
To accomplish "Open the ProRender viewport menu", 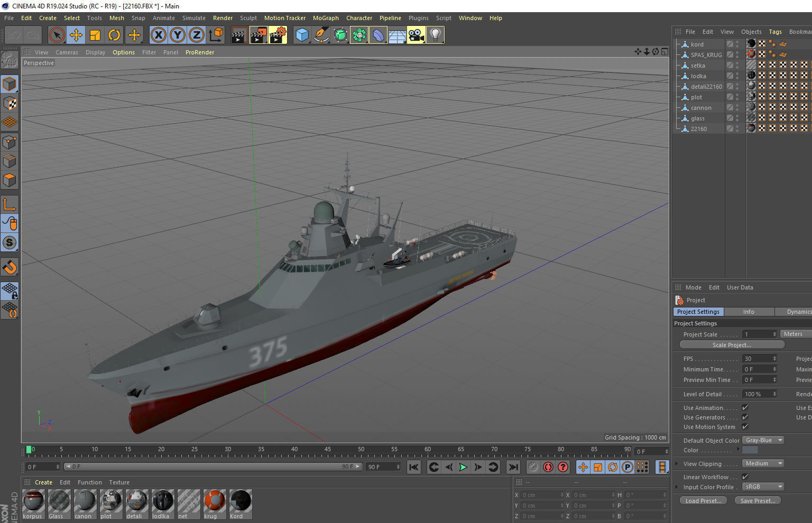I will pyautogui.click(x=200, y=52).
